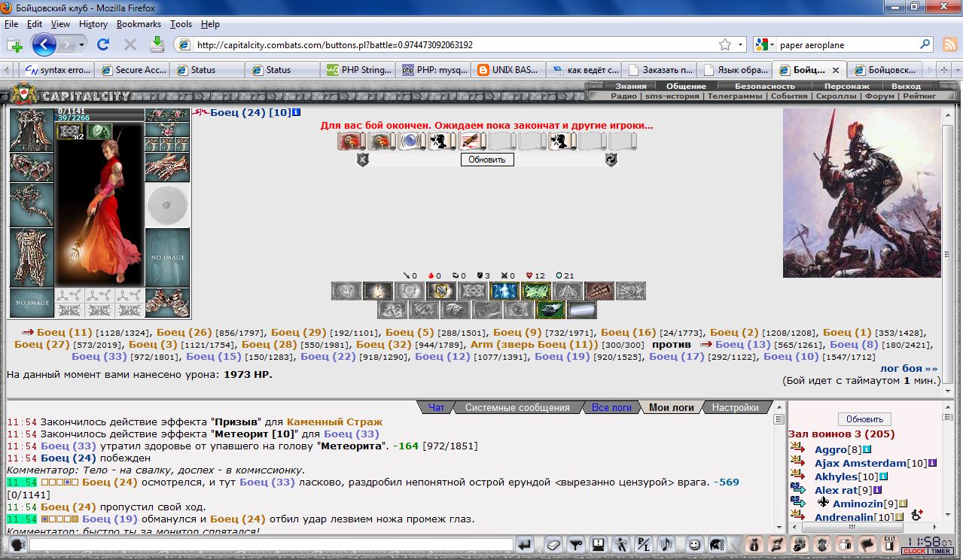Click Боец (33) in the enemy team list
963x560 pixels.
click(99, 356)
